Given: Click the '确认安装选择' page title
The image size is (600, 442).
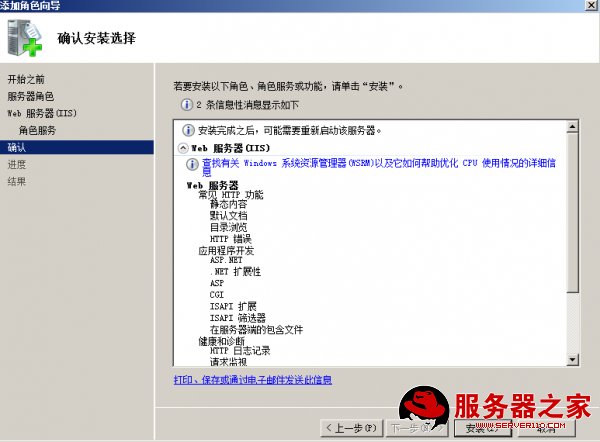Looking at the screenshot, I should pyautogui.click(x=96, y=38).
